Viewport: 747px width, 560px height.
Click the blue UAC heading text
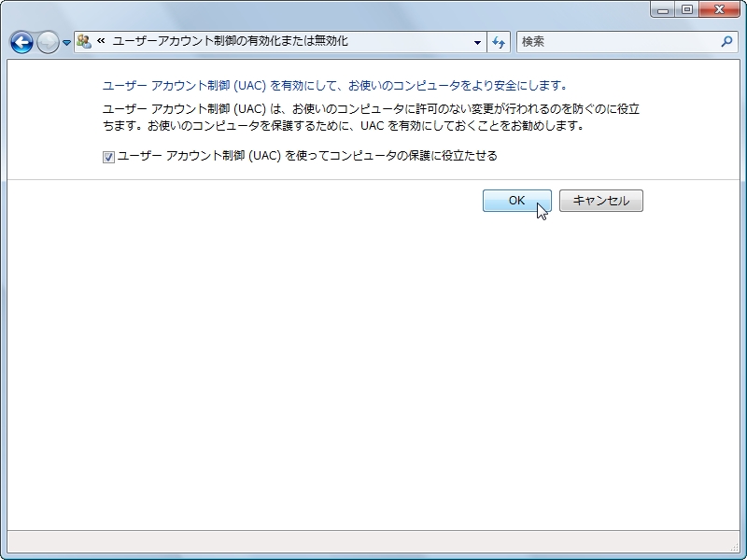[x=336, y=86]
